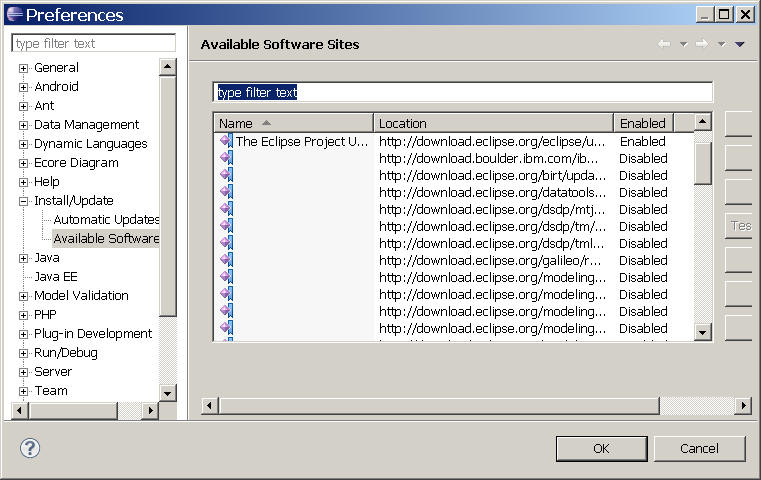Expand the Data Management node
The image size is (761, 480).
(x=23, y=125)
